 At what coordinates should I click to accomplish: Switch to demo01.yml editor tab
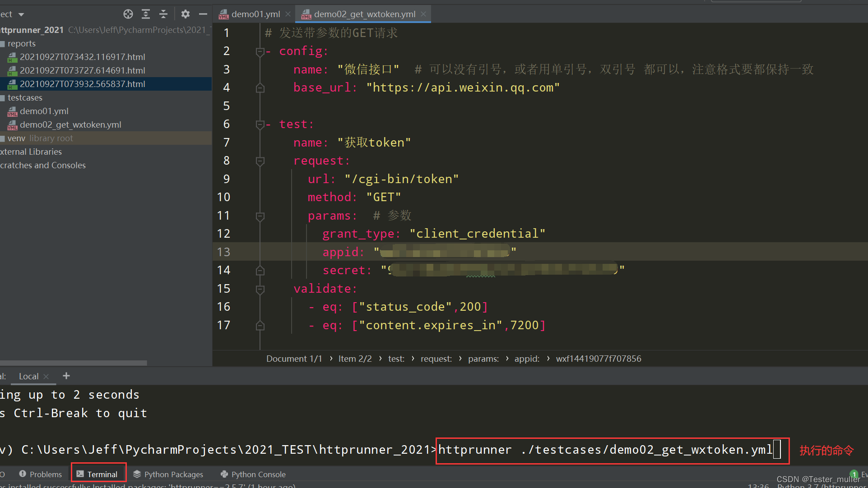[255, 14]
